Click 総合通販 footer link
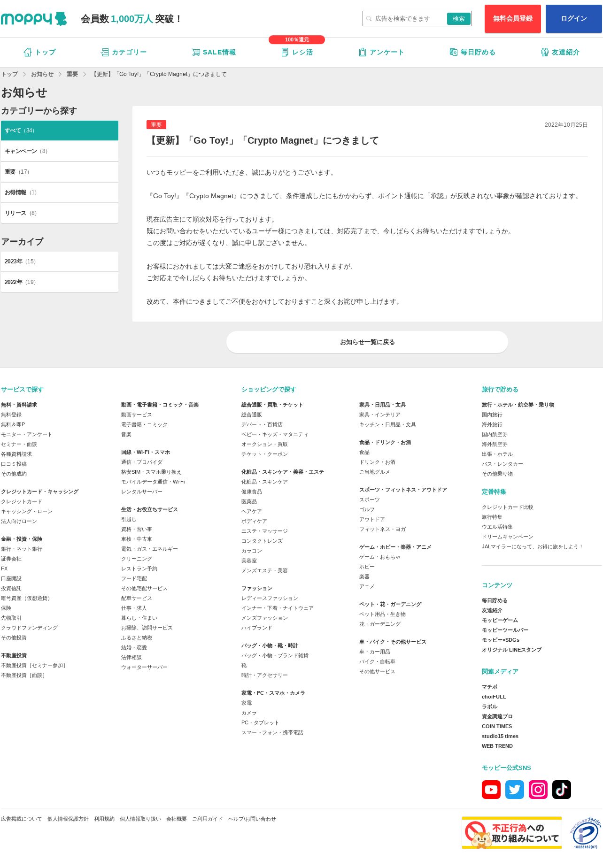603x868 pixels. point(252,415)
